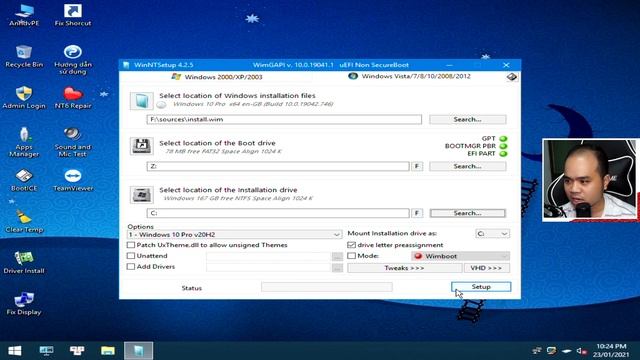The image size is (640, 360).
Task: Click the Windows installation files source icon
Action: coord(142,101)
